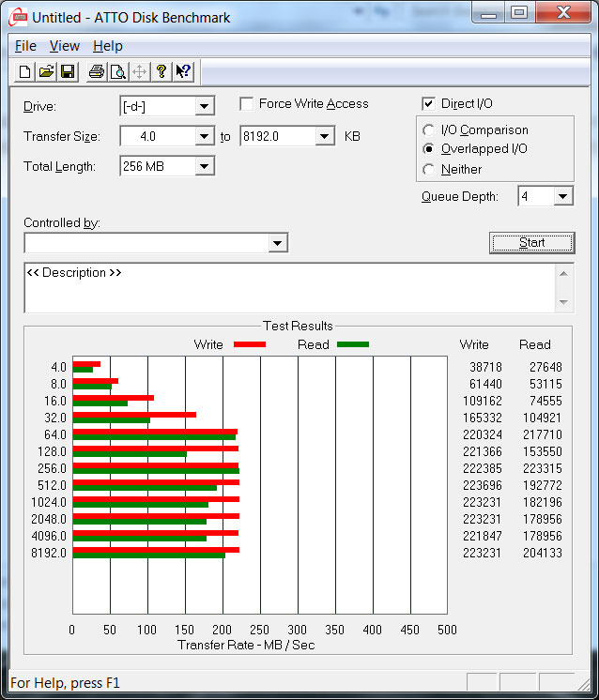The height and width of the screenshot is (700, 599).
Task: Click the description scrollbar down arrow
Action: click(563, 302)
